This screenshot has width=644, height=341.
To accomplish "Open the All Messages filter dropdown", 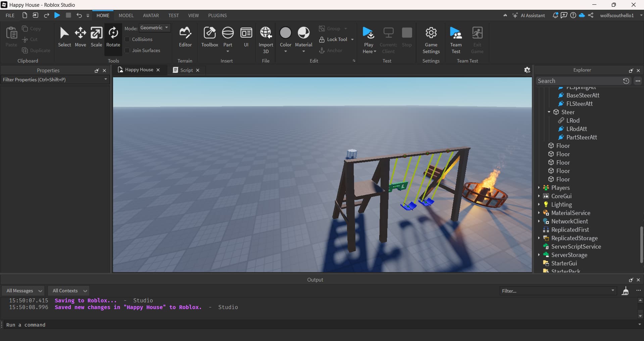I will pyautogui.click(x=24, y=291).
